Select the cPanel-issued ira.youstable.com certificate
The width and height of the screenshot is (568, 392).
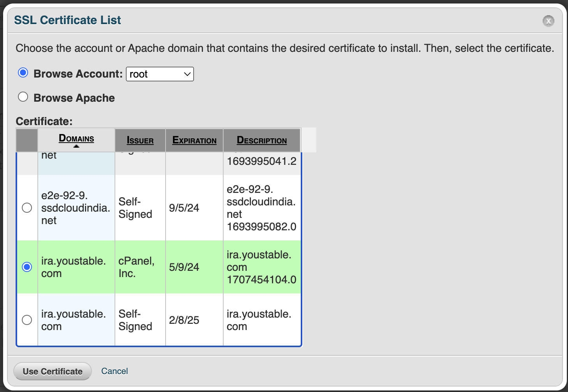[26, 267]
